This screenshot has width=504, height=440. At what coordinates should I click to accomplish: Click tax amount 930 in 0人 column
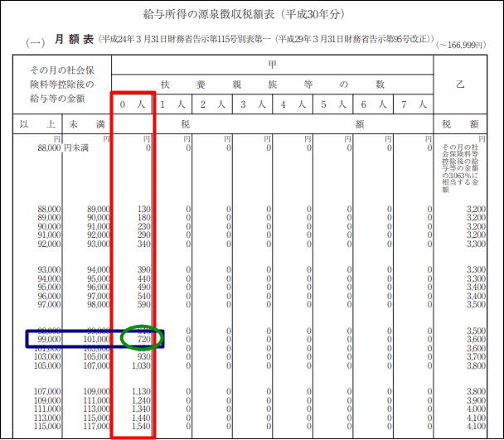[144, 357]
